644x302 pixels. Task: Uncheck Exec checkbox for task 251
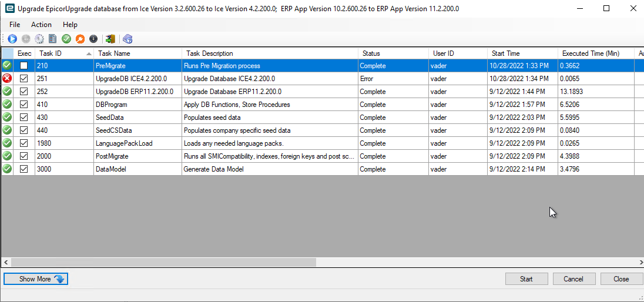point(24,79)
